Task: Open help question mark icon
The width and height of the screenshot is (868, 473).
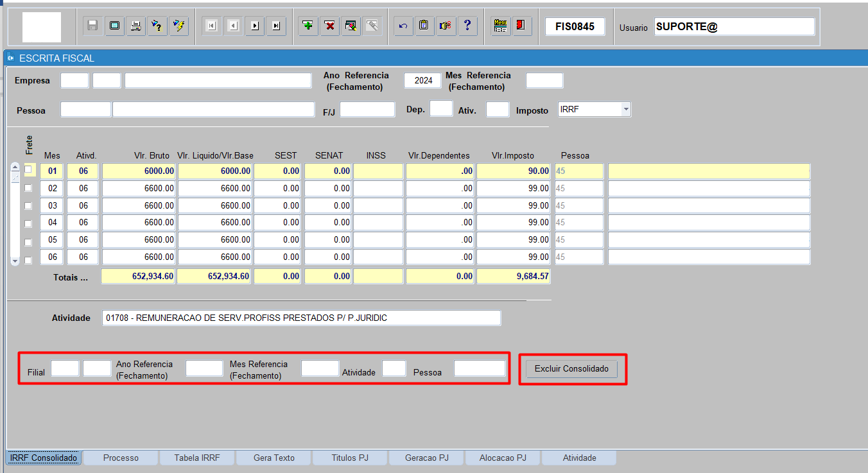Action: (467, 26)
